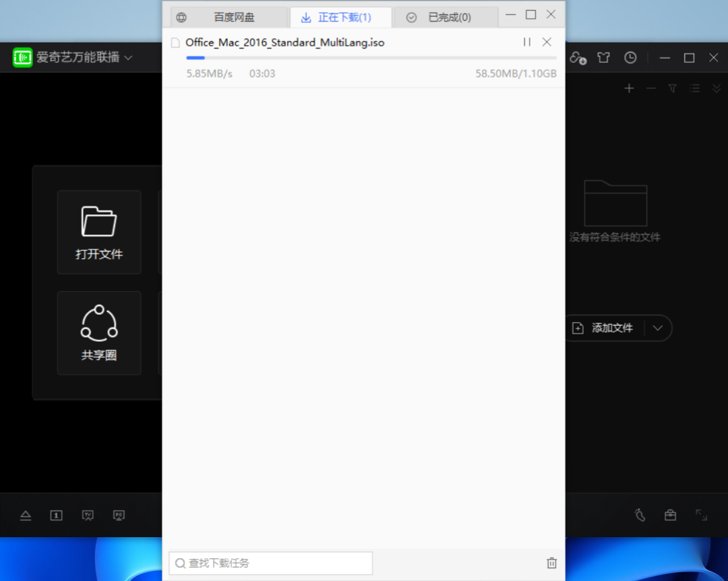Click the 58.50MB/1.10GB size text

[x=516, y=74]
